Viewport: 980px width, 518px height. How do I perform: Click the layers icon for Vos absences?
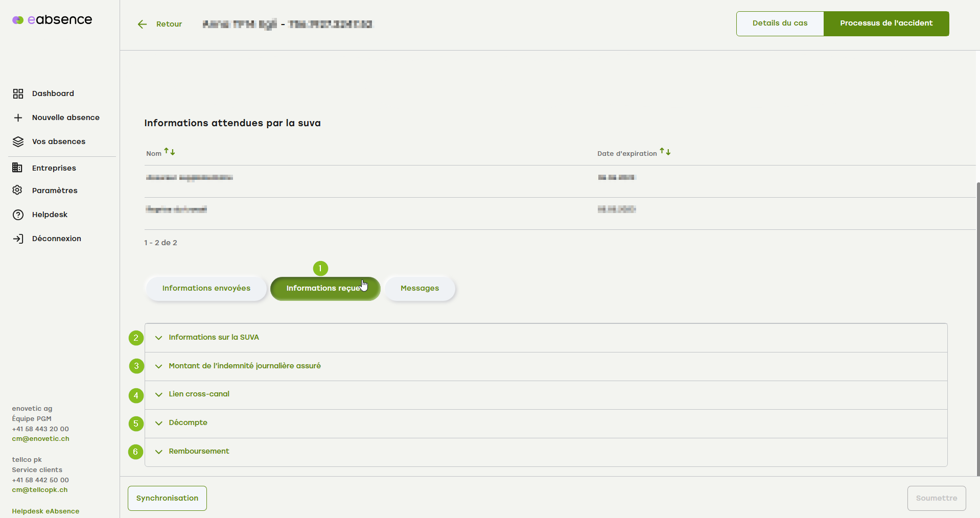18,142
